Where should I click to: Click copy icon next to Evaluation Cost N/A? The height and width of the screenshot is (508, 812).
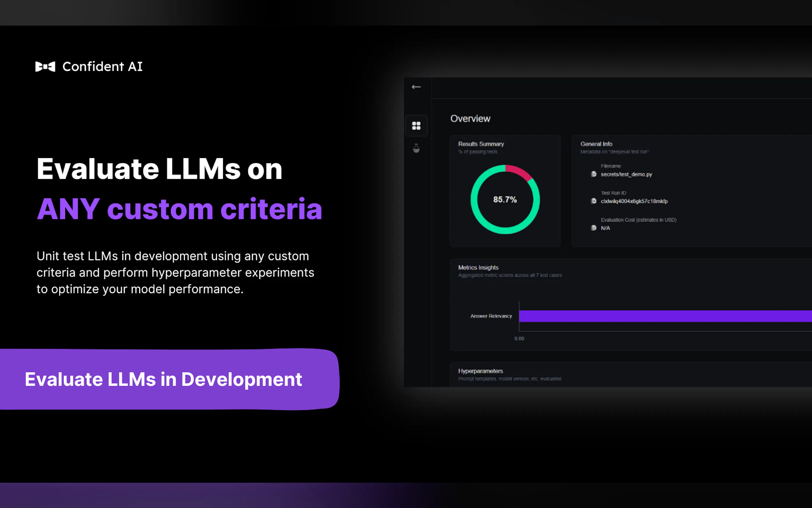pos(593,228)
